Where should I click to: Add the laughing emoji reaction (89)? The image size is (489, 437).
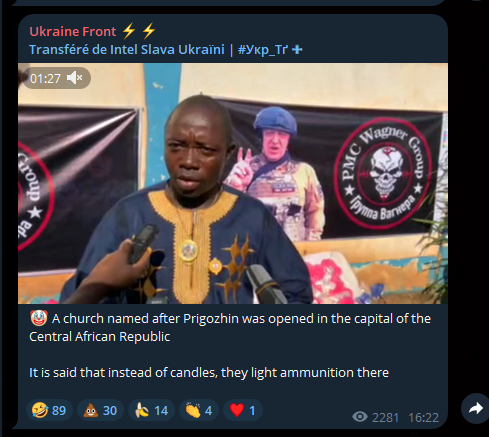click(x=49, y=410)
